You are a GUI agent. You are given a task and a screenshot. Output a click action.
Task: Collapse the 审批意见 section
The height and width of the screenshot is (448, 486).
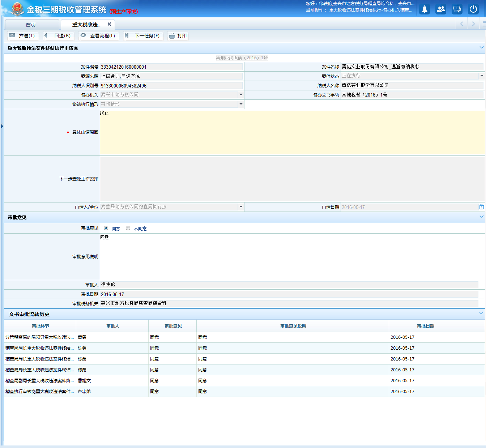pyautogui.click(x=481, y=217)
